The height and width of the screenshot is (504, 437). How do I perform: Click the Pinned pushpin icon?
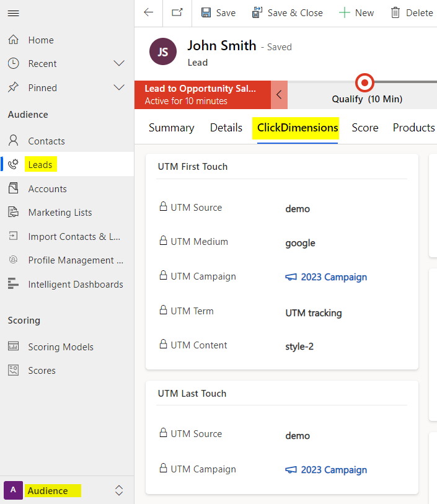[x=13, y=87]
